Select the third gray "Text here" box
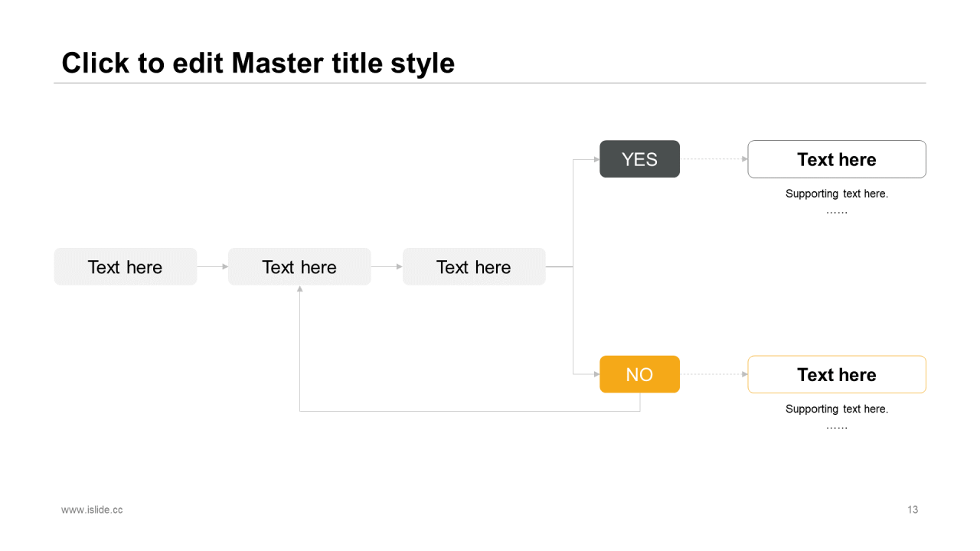The width and height of the screenshot is (980, 551). 474,267
